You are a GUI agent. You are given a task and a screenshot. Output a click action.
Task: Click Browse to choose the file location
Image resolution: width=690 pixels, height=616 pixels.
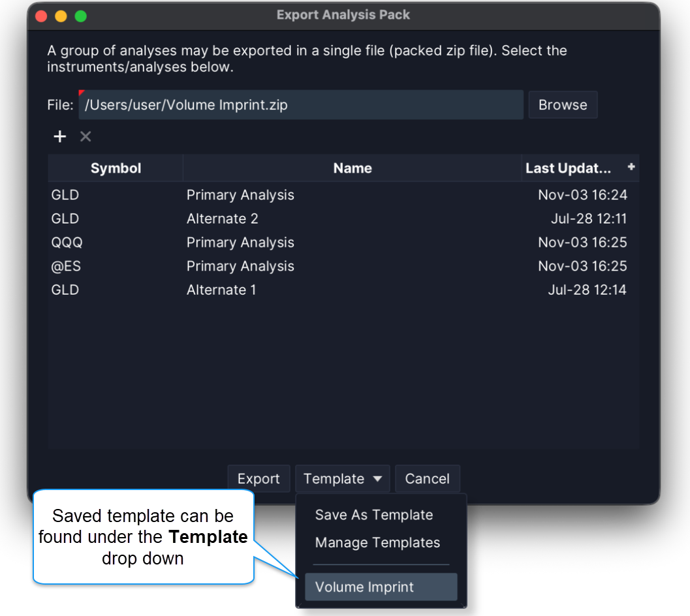(562, 104)
